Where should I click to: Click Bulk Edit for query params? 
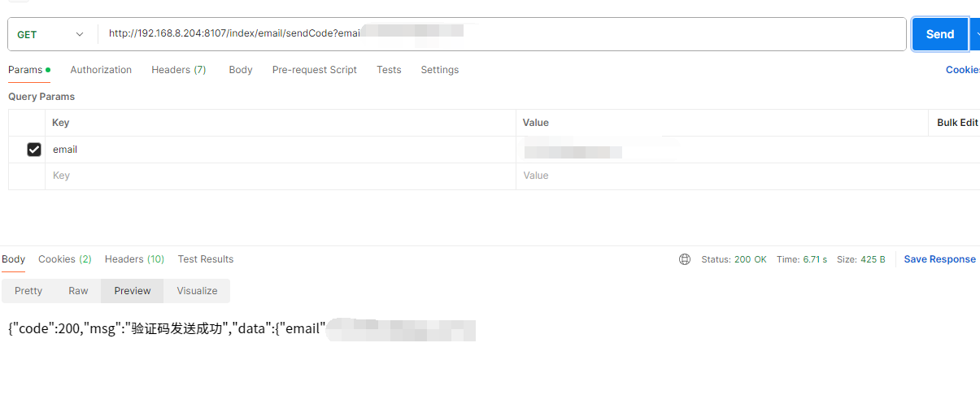(956, 123)
